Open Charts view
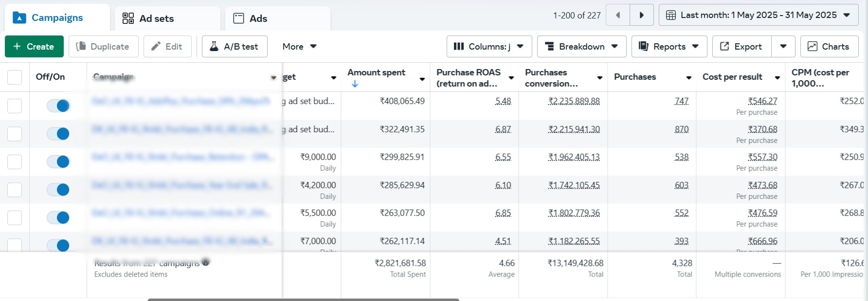Viewport: 868px width, 301px height. pyautogui.click(x=829, y=47)
